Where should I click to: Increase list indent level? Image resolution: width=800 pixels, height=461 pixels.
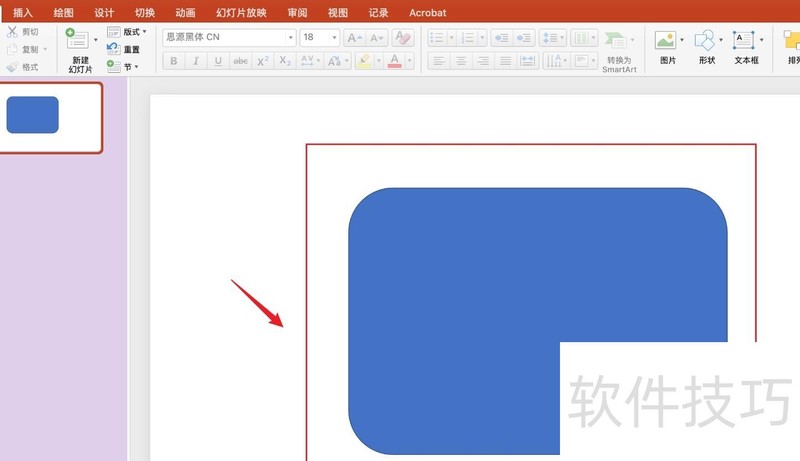[523, 38]
